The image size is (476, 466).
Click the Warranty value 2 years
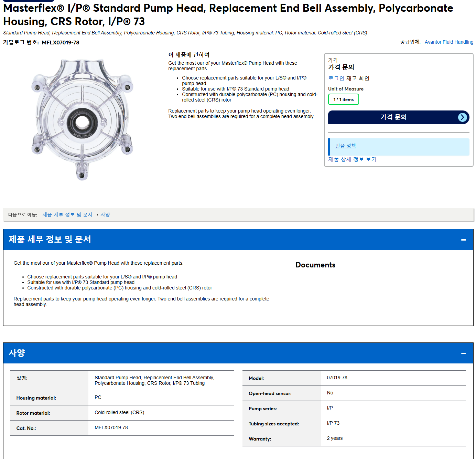335,438
